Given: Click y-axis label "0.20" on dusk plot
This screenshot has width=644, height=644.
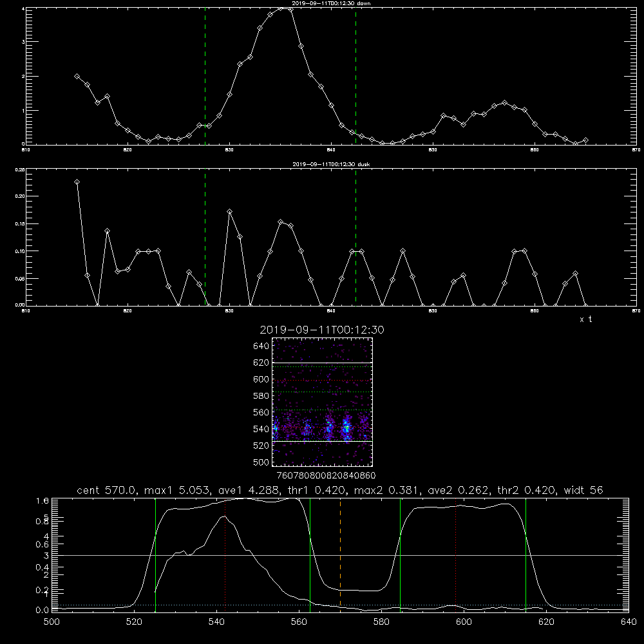Looking at the screenshot, I should pyautogui.click(x=20, y=196).
